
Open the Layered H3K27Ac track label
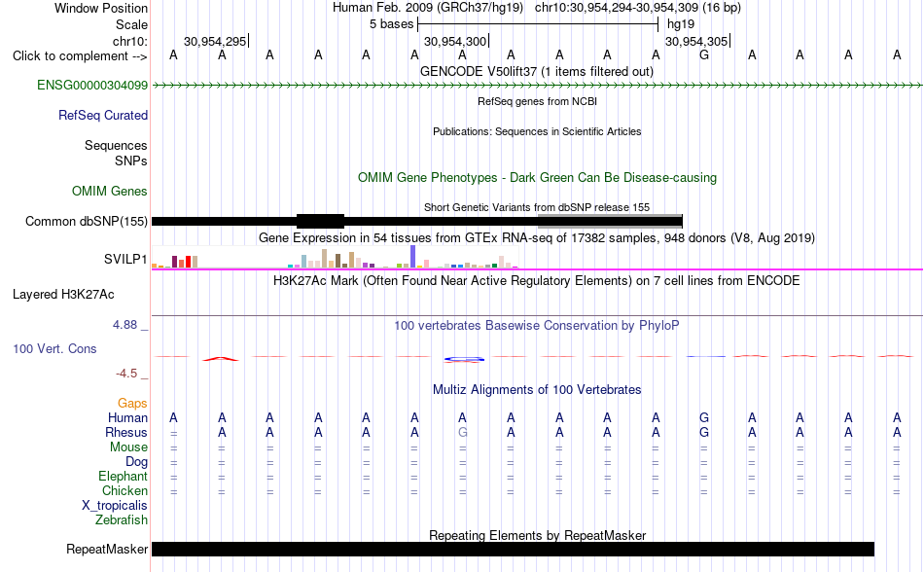[x=63, y=295]
